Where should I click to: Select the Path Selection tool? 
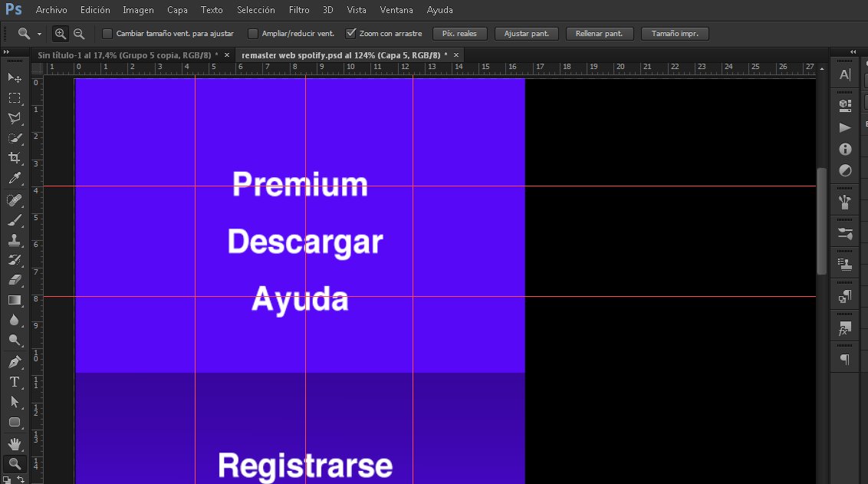15,401
